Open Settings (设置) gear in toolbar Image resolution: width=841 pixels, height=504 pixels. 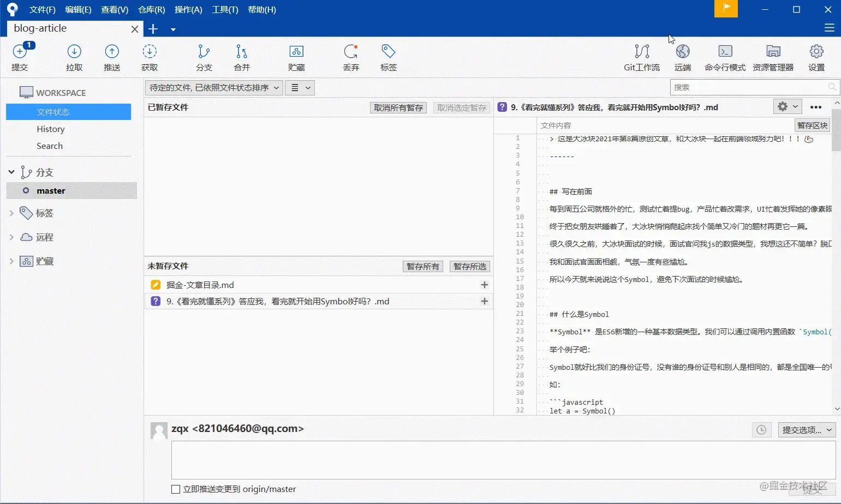click(x=816, y=57)
